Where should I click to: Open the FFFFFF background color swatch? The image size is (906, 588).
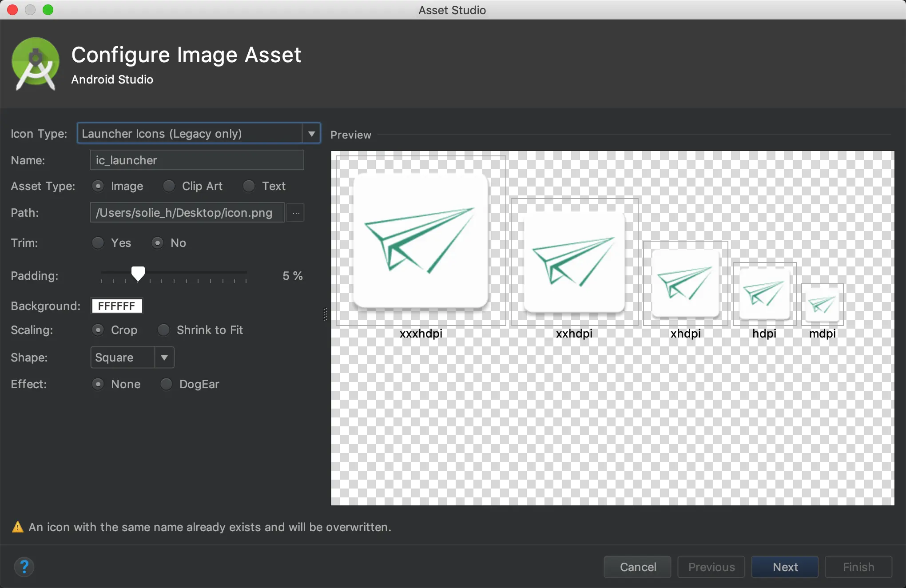pyautogui.click(x=117, y=306)
